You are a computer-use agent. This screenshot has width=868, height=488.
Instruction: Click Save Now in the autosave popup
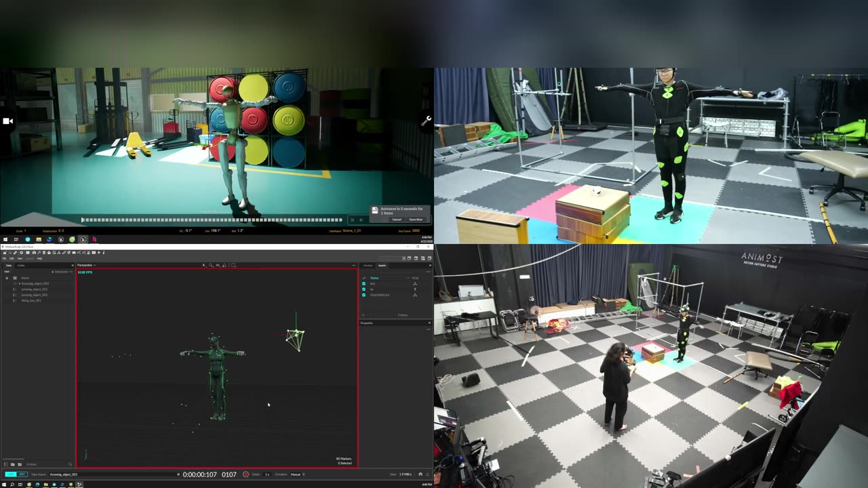tap(416, 220)
